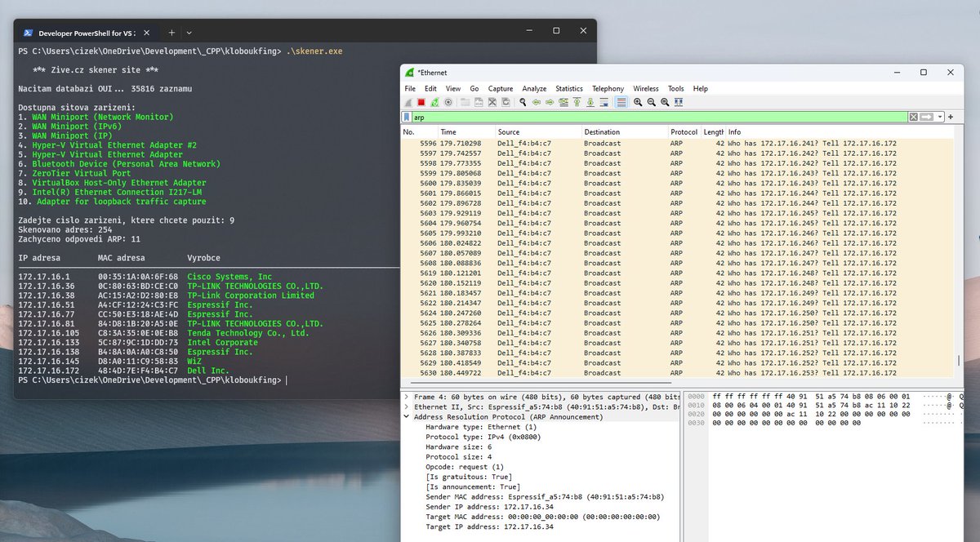
Task: Open terminal profiles dropdown chevron
Action: click(189, 32)
